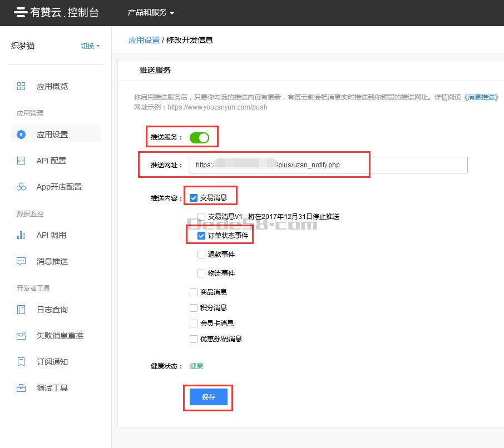Click the 消息推送 chat icon
This screenshot has width=504, height=448.
(x=21, y=261)
